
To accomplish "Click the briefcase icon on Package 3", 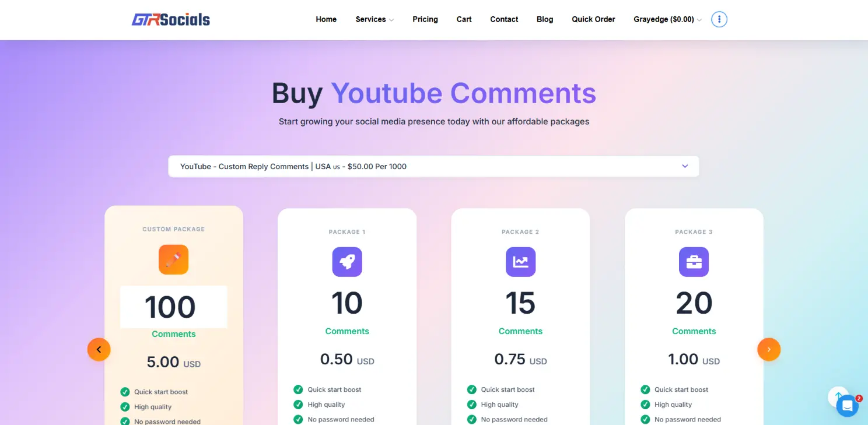I will click(694, 262).
